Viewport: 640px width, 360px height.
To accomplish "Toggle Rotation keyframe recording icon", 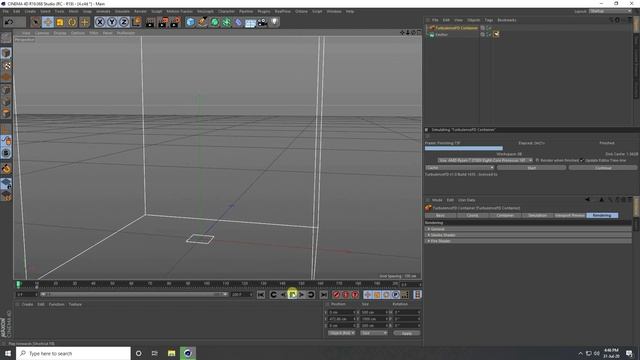I will coord(386,295).
